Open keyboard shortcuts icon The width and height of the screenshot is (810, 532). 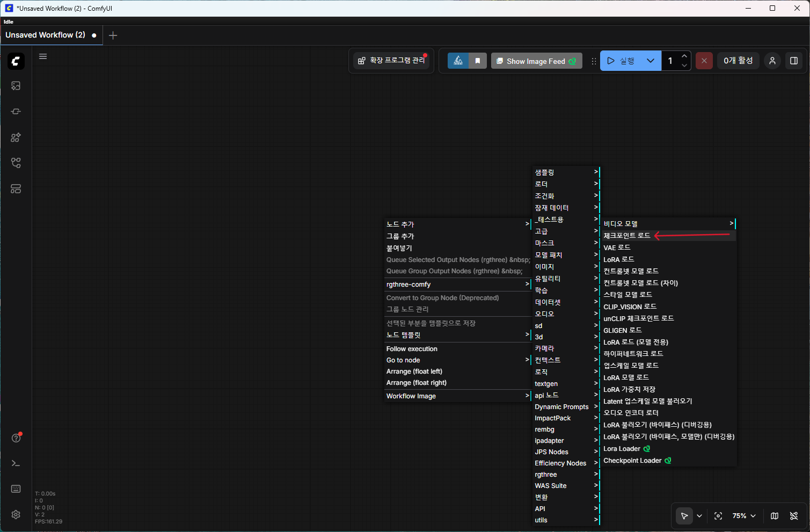pyautogui.click(x=16, y=489)
